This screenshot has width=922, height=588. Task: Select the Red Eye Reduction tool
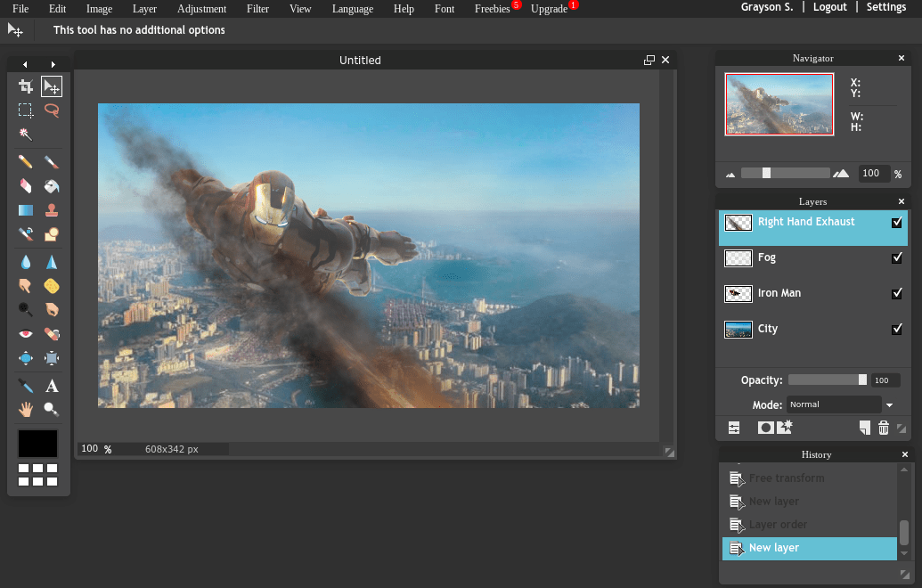25,333
